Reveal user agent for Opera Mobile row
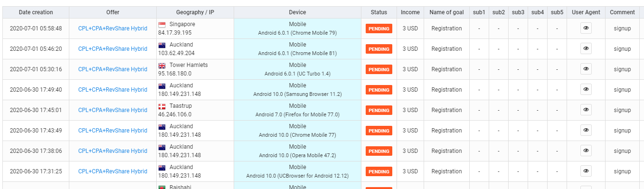The image size is (644, 189). pos(586,151)
